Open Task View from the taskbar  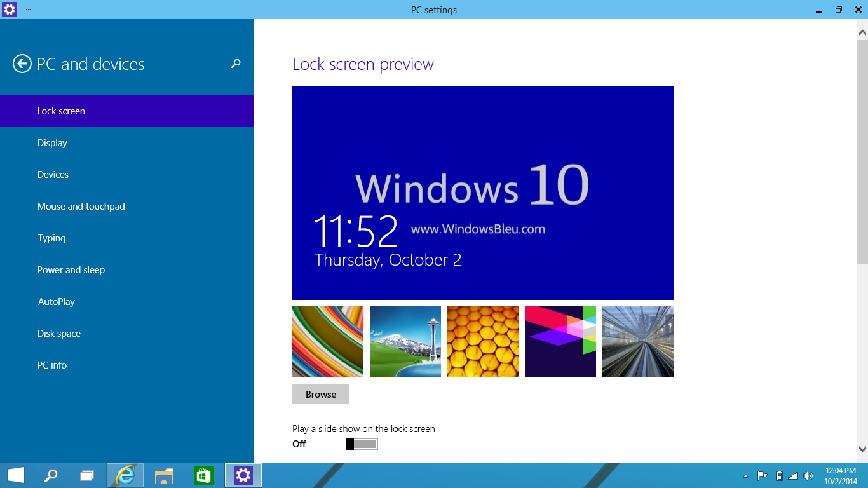[87, 475]
